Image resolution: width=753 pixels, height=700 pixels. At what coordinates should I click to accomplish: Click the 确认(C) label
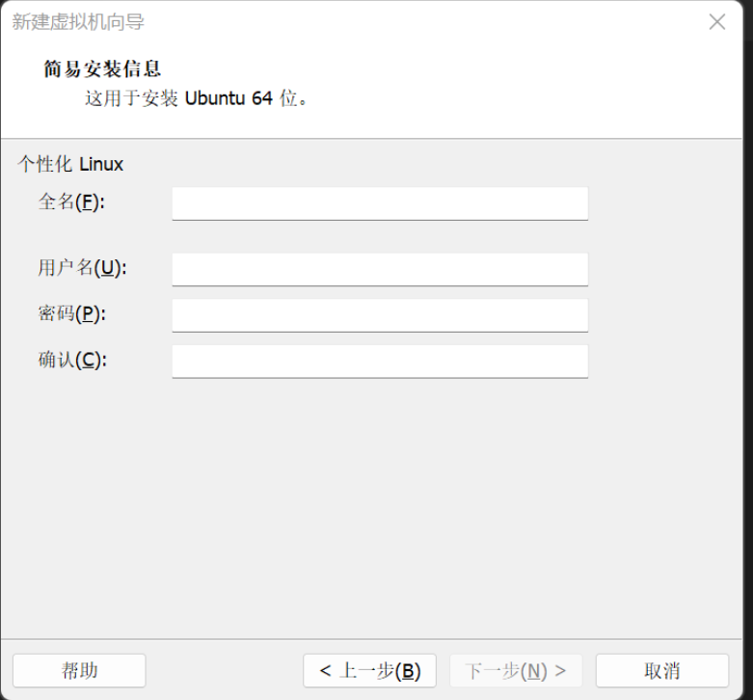72,360
